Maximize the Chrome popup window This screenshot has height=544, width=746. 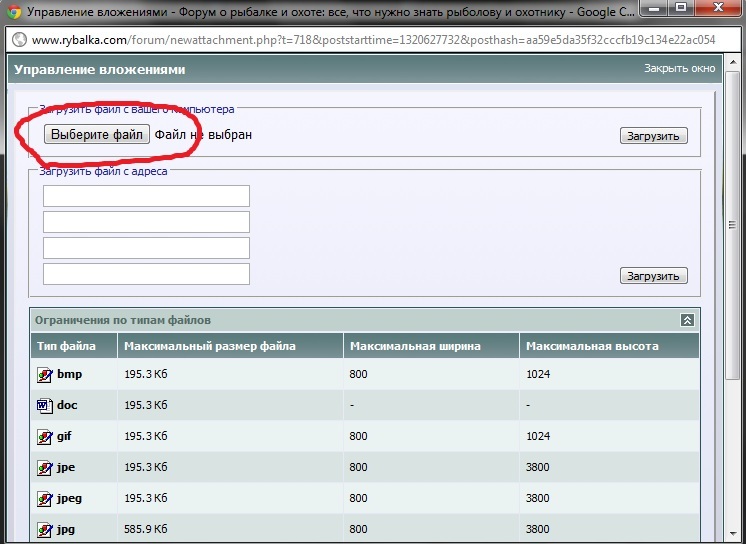681,8
